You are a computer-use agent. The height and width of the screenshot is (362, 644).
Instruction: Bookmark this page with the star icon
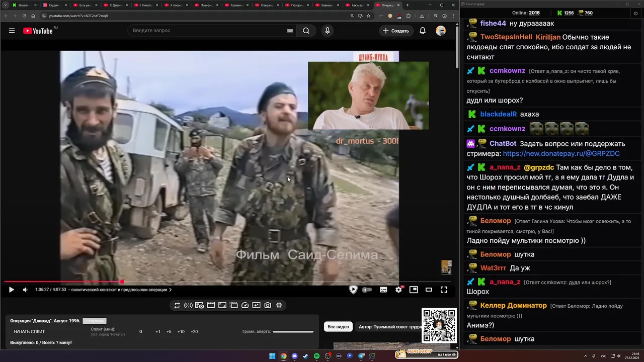pyautogui.click(x=368, y=16)
